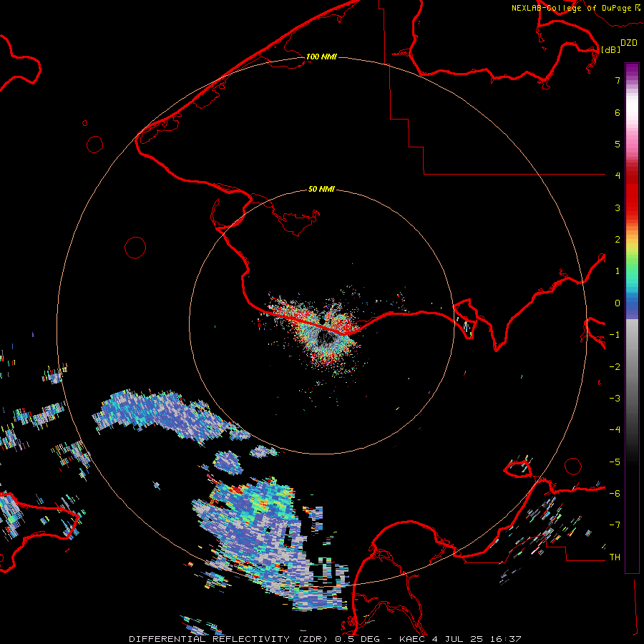Screen dimensions: 644x644
Task: Click the -2 value on the color scale
Action: pyautogui.click(x=615, y=366)
